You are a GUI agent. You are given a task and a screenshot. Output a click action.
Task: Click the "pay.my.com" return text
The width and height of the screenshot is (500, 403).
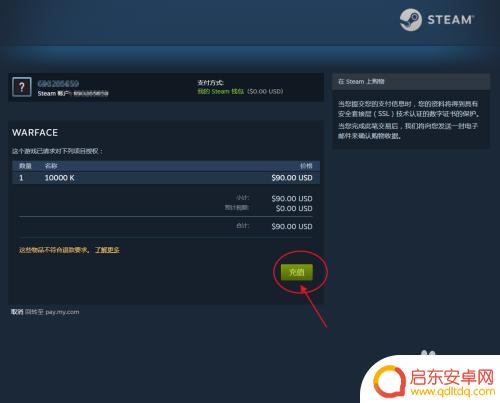[x=62, y=312]
